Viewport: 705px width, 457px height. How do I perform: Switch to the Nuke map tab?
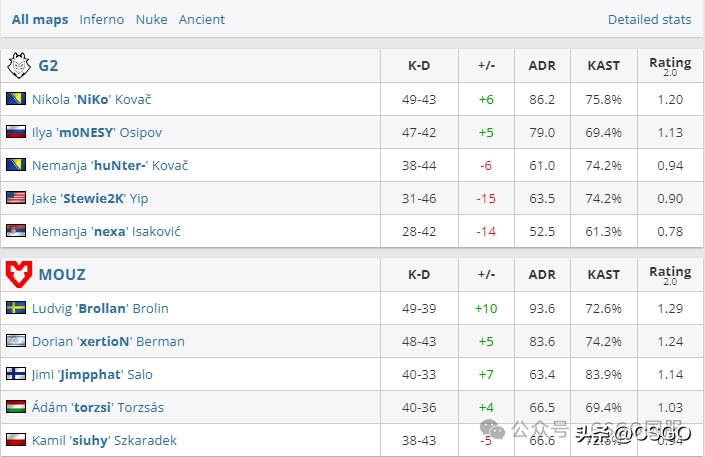152,19
